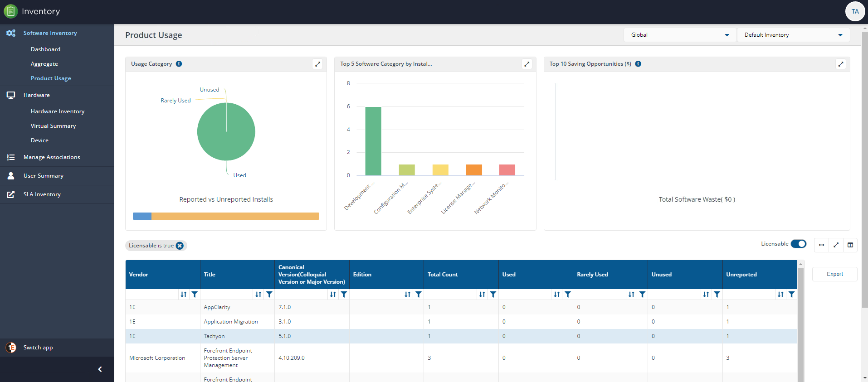Open Virtual Summary page
Viewport: 868px width, 382px height.
click(53, 126)
